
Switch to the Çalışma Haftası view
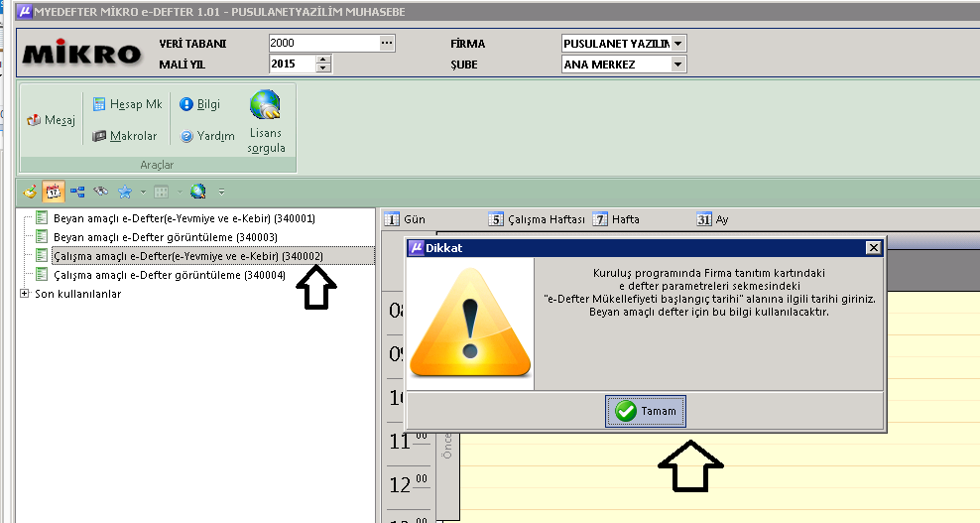538,219
